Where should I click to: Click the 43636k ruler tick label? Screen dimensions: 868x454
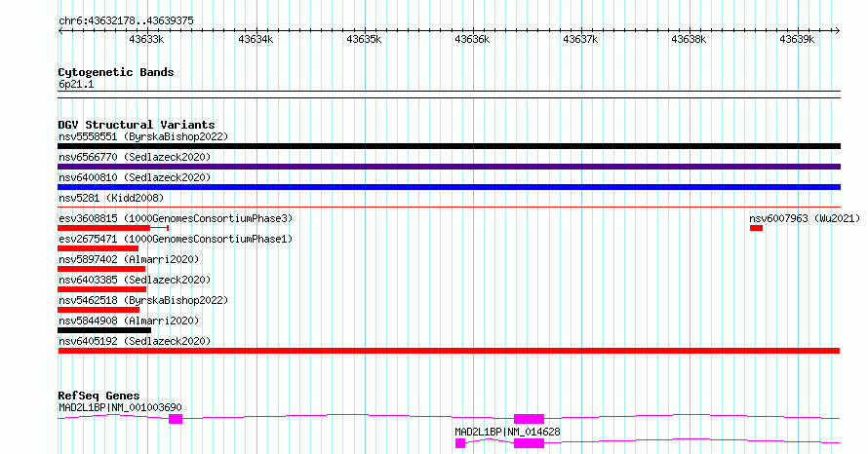tap(472, 40)
